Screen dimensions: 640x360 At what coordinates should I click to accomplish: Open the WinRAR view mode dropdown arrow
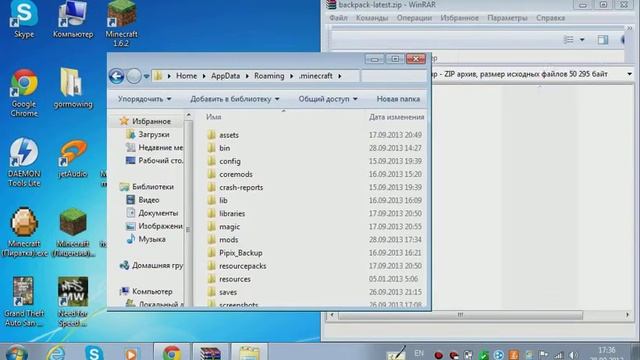(x=582, y=40)
